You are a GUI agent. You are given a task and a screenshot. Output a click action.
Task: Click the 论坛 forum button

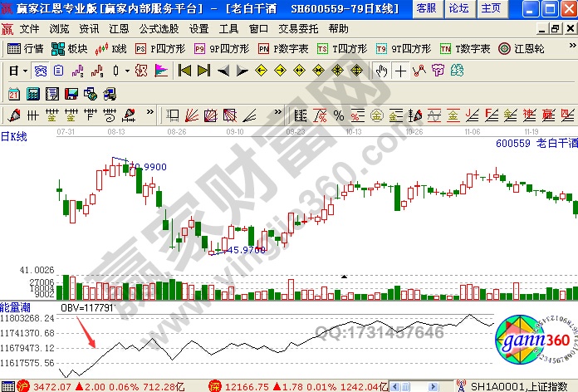458,8
